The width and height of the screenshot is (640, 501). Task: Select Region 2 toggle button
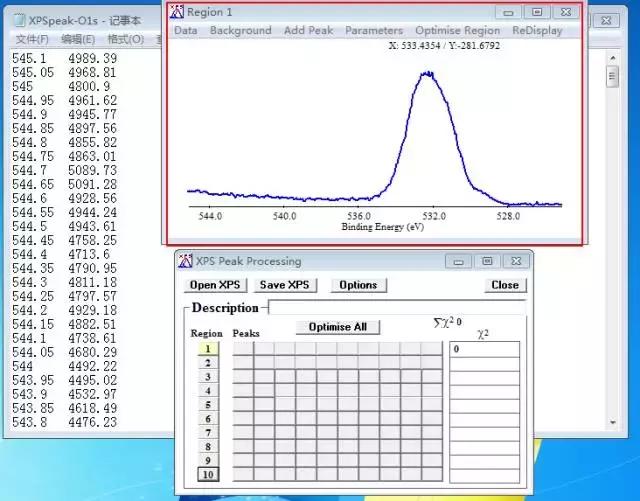point(208,363)
